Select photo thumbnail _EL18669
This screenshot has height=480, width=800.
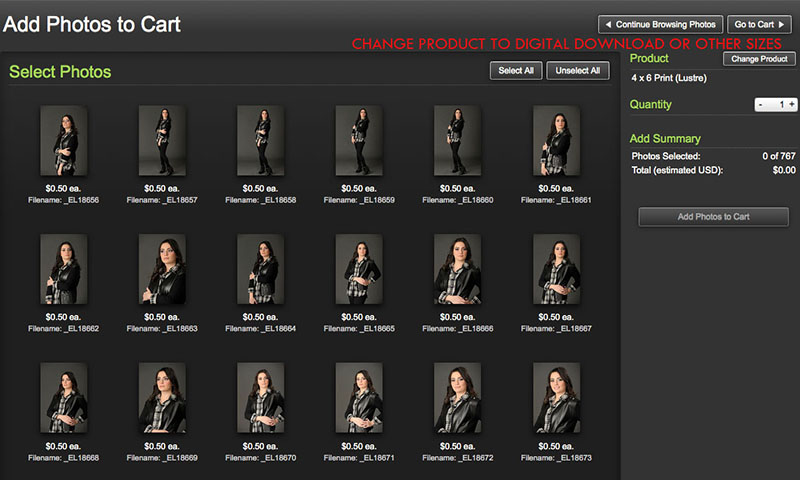click(162, 398)
